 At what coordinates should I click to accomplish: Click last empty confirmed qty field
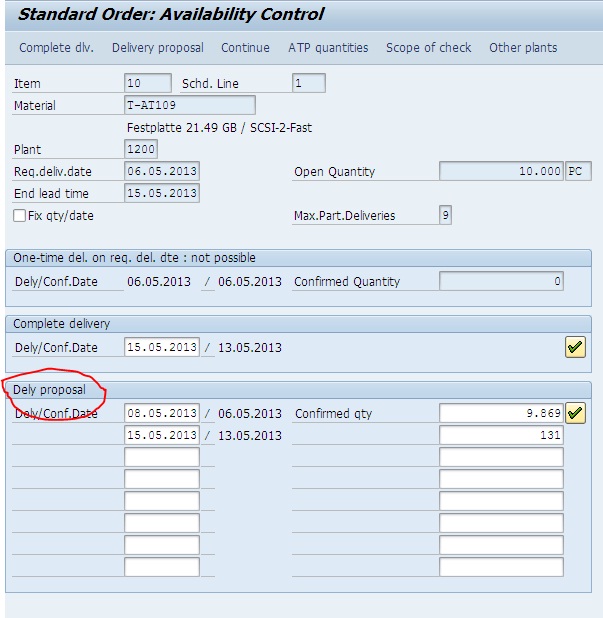point(501,567)
